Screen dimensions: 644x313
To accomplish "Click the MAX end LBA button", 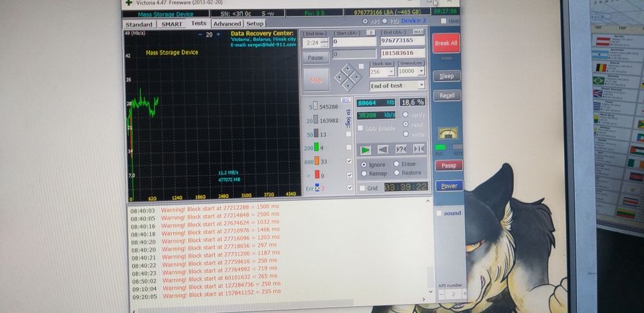I will point(419,32).
